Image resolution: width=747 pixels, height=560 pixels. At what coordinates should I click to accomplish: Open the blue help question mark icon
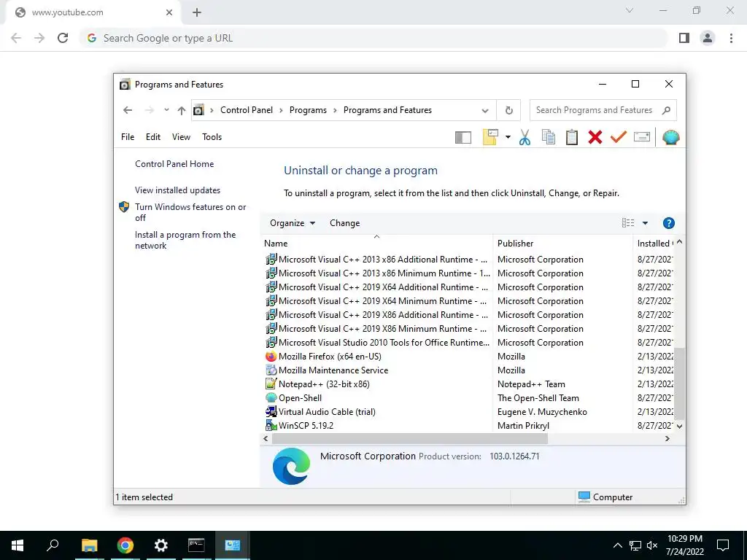pos(668,223)
